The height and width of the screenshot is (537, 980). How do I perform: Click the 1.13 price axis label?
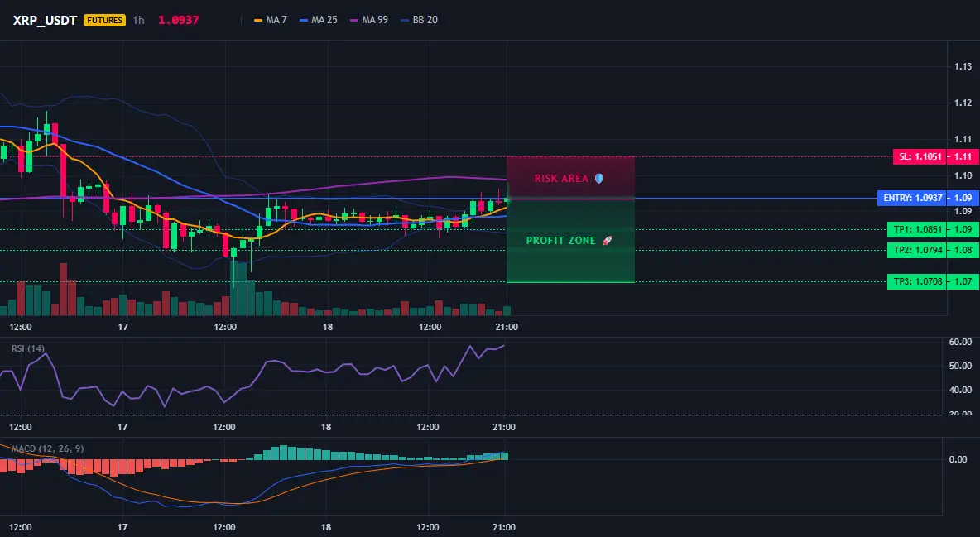coord(963,66)
